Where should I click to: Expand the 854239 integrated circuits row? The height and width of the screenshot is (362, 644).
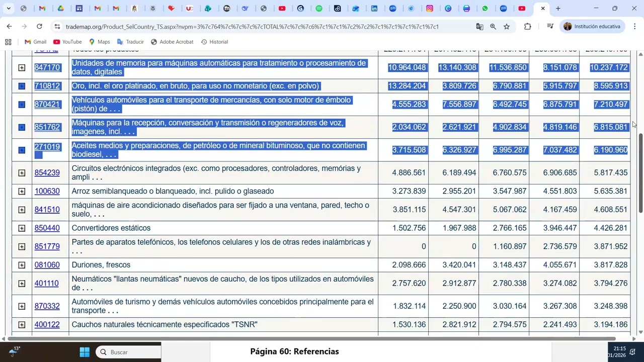[22, 173]
